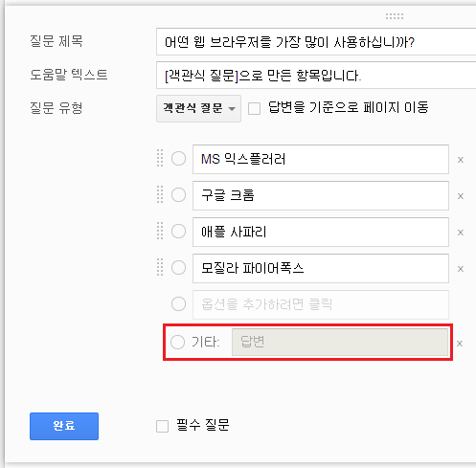Image resolution: width=476 pixels, height=468 pixels.
Task: Enable 답변을 기준으로 페이지 이동 checkbox
Action: 254,108
